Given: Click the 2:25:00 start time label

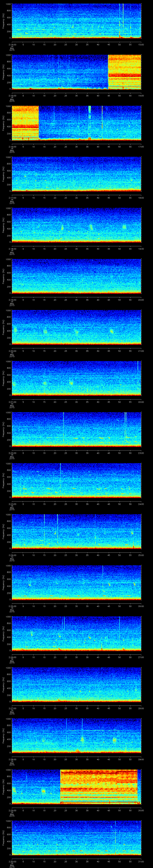Looking at the screenshot, I should tap(12, 606).
